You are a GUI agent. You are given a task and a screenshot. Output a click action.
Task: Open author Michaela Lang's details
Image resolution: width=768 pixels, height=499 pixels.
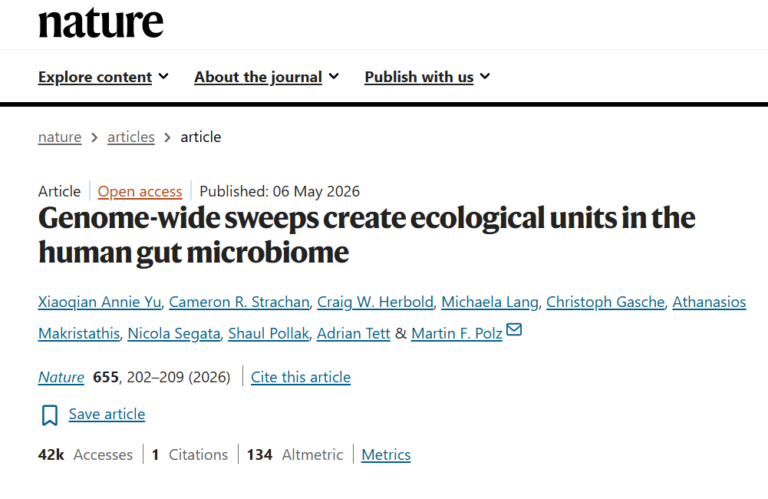490,302
